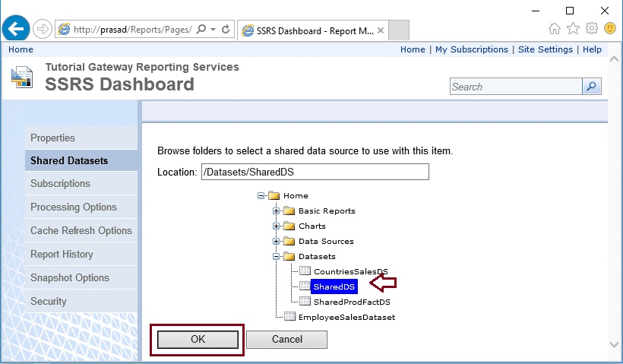Open browser Tools gear icon

tap(592, 28)
